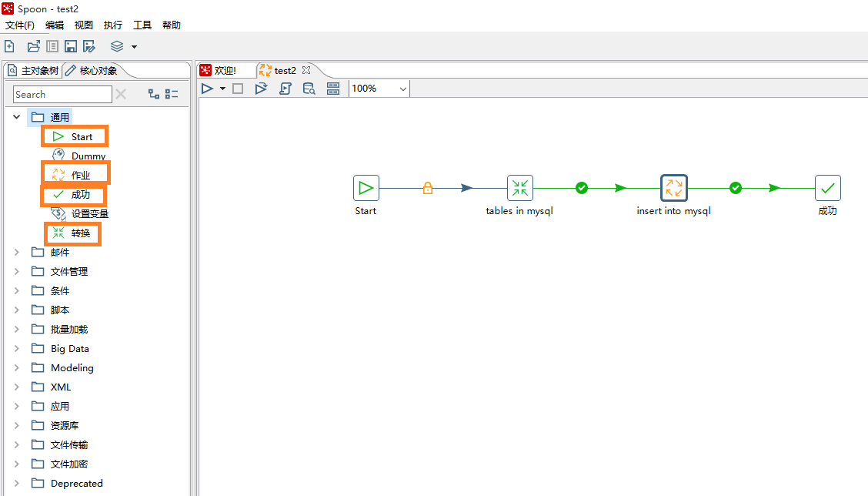
Task: Open the 帮助 menu
Action: point(172,25)
